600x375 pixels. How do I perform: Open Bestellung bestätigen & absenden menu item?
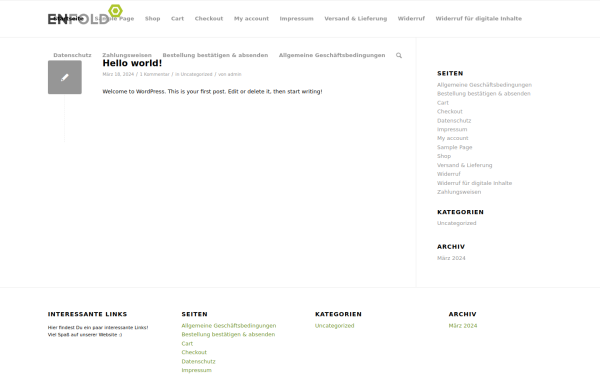coord(215,55)
